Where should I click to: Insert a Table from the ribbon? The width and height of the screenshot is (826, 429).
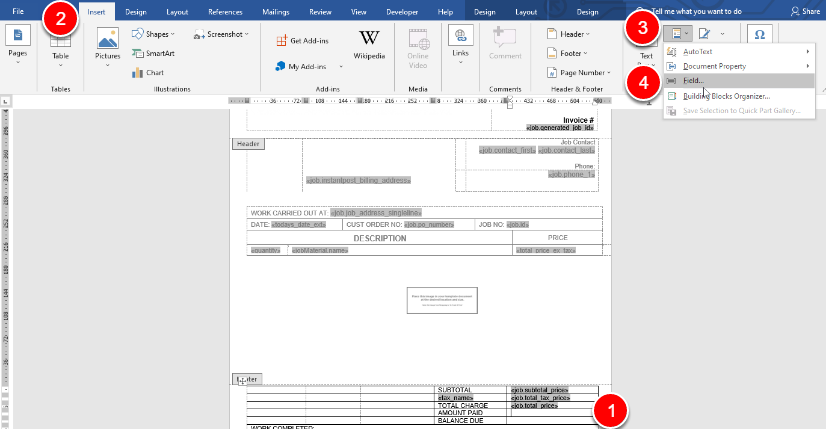point(60,47)
